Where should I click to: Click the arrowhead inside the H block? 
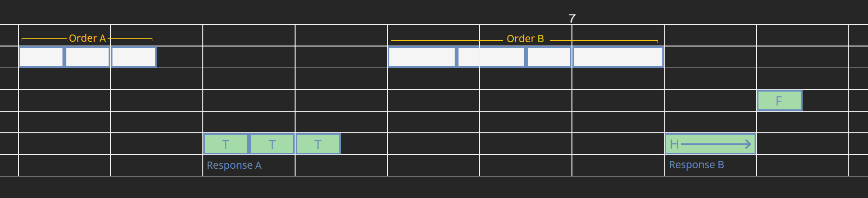click(x=747, y=144)
